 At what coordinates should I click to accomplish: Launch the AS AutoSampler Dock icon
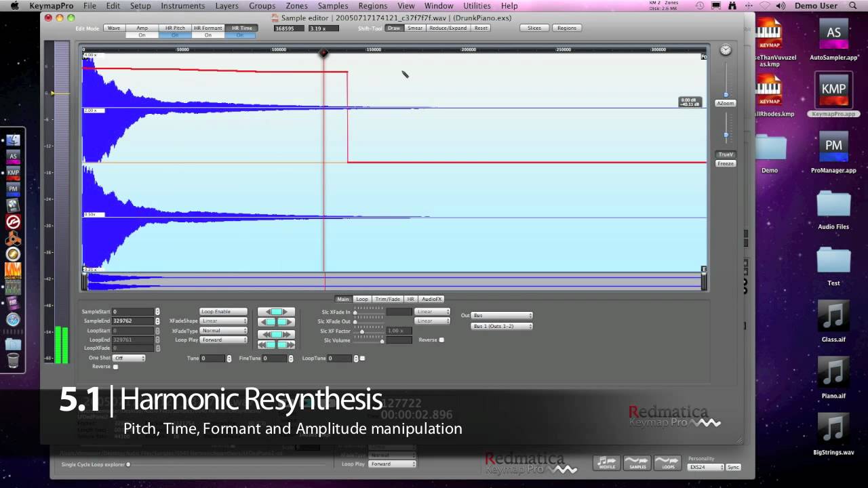click(13, 157)
